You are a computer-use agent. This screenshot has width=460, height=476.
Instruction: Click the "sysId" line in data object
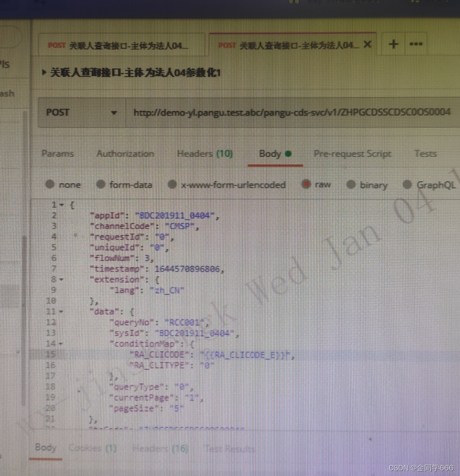pyautogui.click(x=174, y=333)
